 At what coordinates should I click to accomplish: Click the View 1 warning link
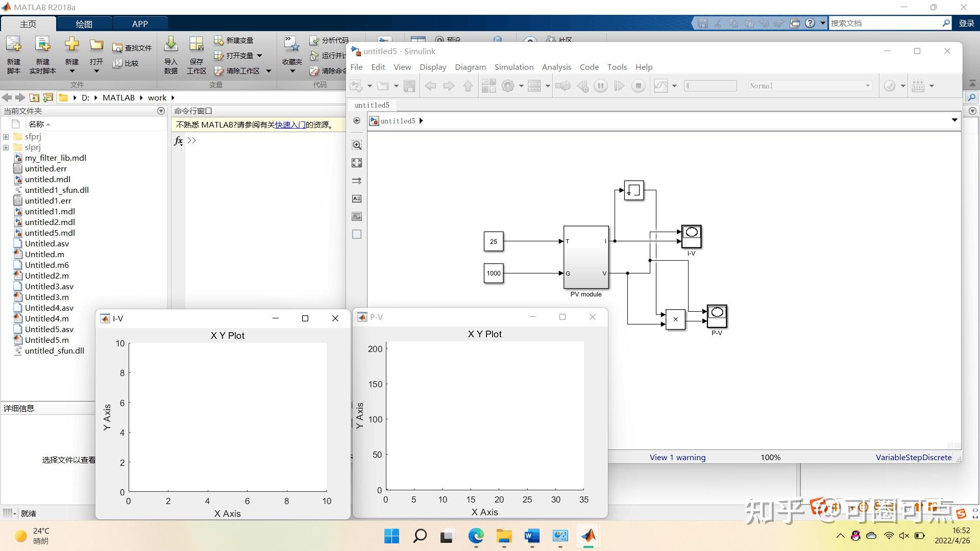[x=677, y=457]
